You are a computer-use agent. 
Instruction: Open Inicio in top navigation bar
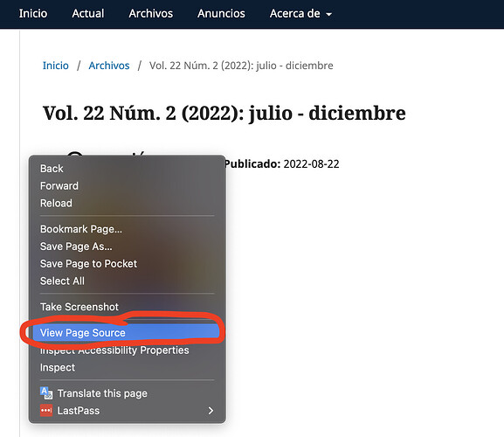pyautogui.click(x=33, y=13)
